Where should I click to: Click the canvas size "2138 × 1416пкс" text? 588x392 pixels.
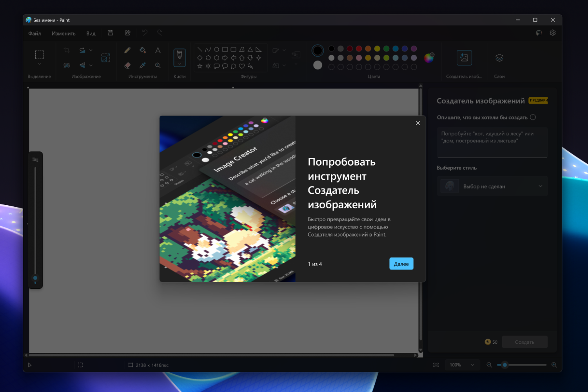[152, 365]
